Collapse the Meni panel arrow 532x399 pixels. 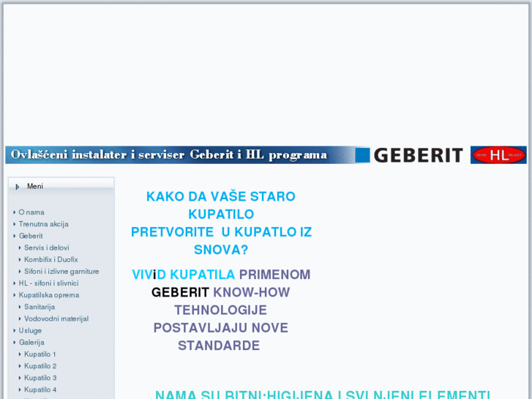click(18, 187)
